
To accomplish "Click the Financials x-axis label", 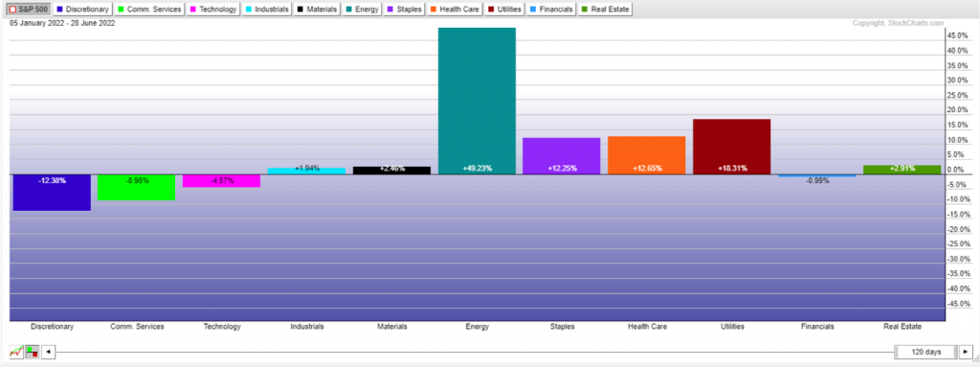I will pos(817,327).
